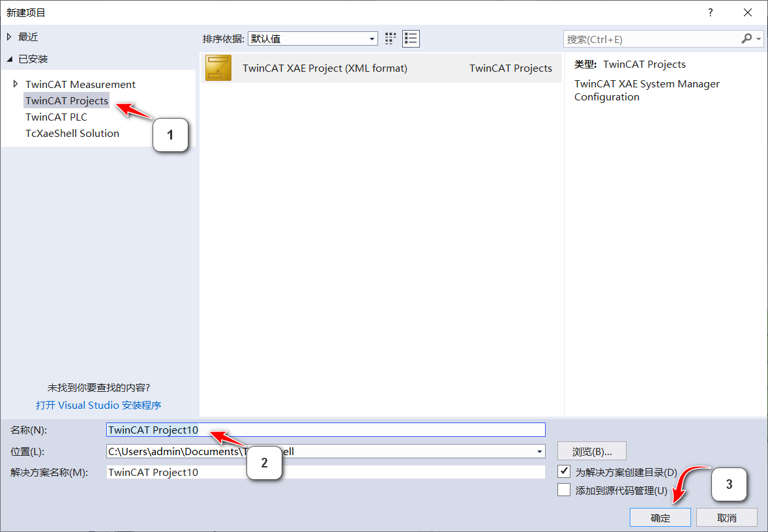The width and height of the screenshot is (768, 532).
Task: Select TcXaeShell Solution category
Action: [72, 133]
